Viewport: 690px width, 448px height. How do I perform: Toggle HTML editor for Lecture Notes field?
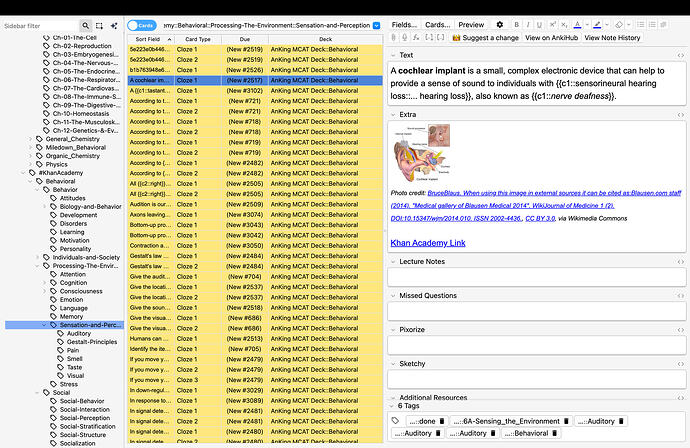pyautogui.click(x=680, y=262)
